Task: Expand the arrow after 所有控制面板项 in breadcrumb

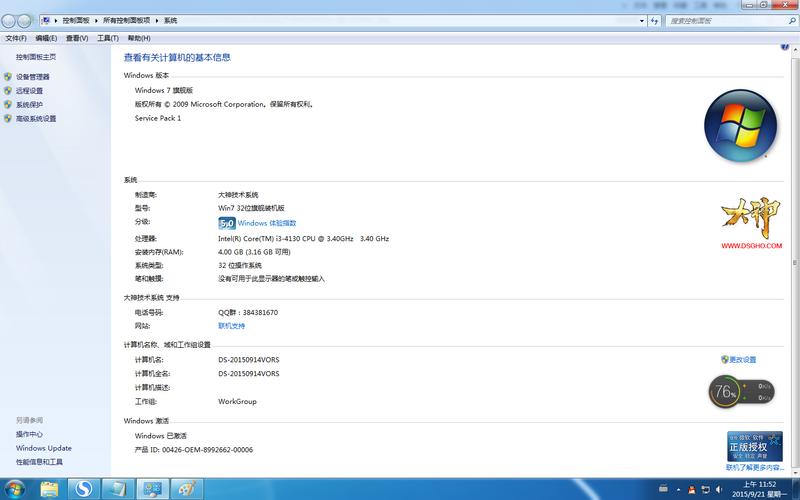Action: (157, 21)
